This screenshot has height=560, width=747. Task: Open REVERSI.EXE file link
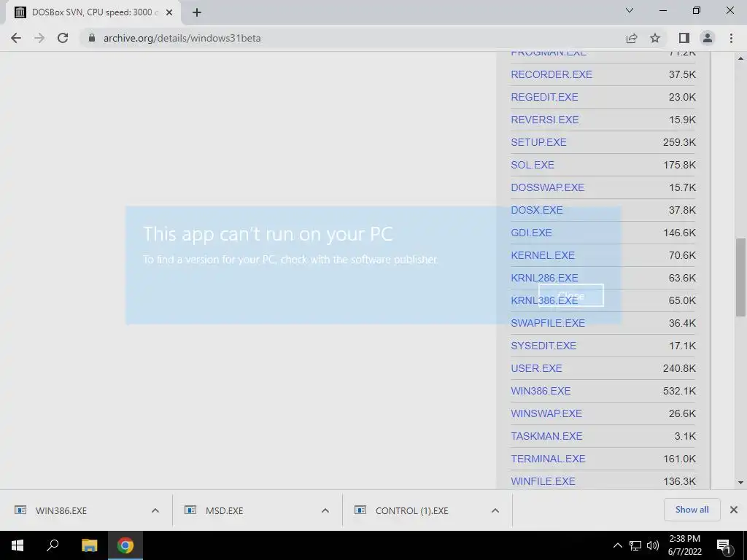(x=544, y=120)
